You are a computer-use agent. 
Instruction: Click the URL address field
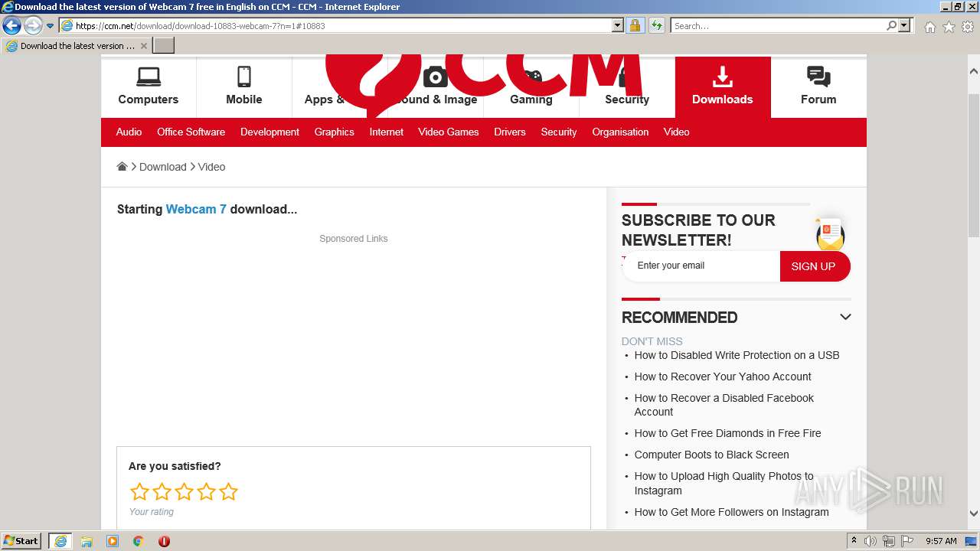343,25
